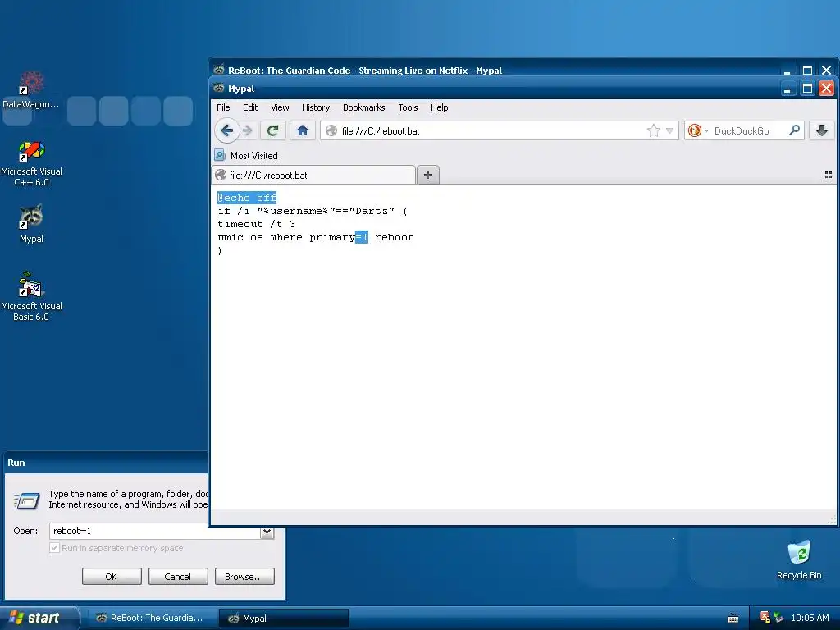Minimize the front Mypal window
Image resolution: width=840 pixels, height=630 pixels.
pos(787,89)
